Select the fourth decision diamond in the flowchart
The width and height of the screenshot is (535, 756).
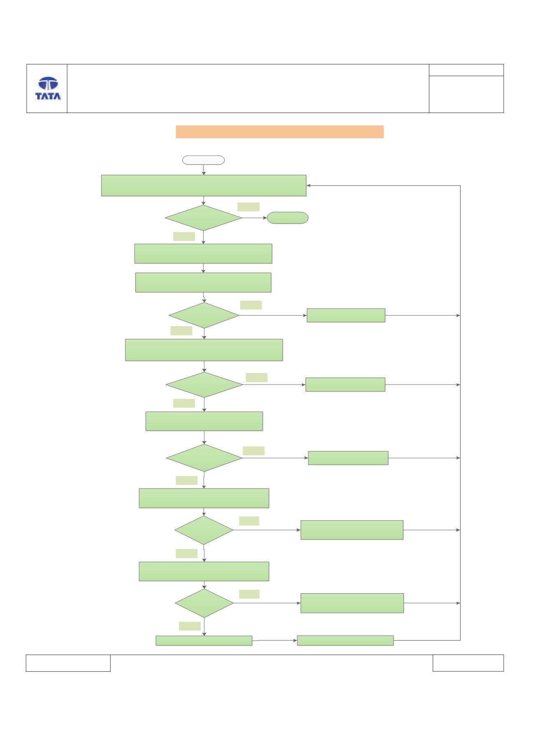[204, 458]
